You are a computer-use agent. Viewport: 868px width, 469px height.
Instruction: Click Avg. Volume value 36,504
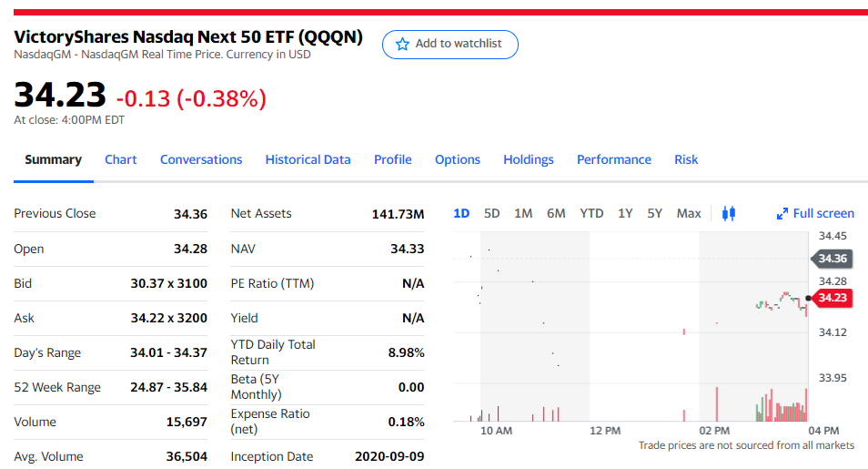pyautogui.click(x=187, y=456)
